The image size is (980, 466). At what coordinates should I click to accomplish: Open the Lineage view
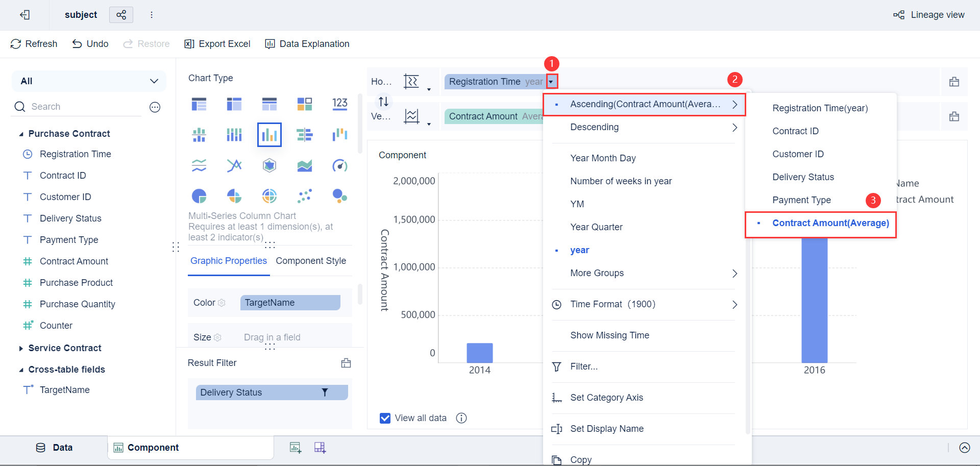point(929,15)
